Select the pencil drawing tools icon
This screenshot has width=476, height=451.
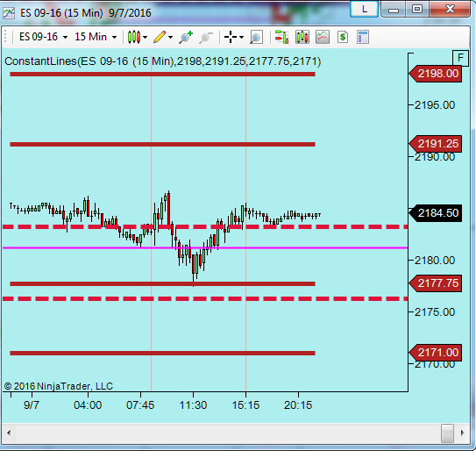click(160, 37)
